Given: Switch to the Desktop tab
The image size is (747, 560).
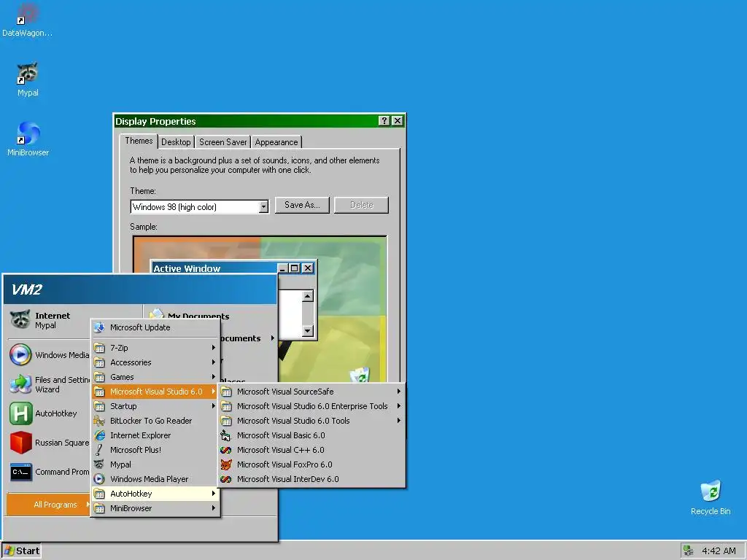Looking at the screenshot, I should point(176,142).
